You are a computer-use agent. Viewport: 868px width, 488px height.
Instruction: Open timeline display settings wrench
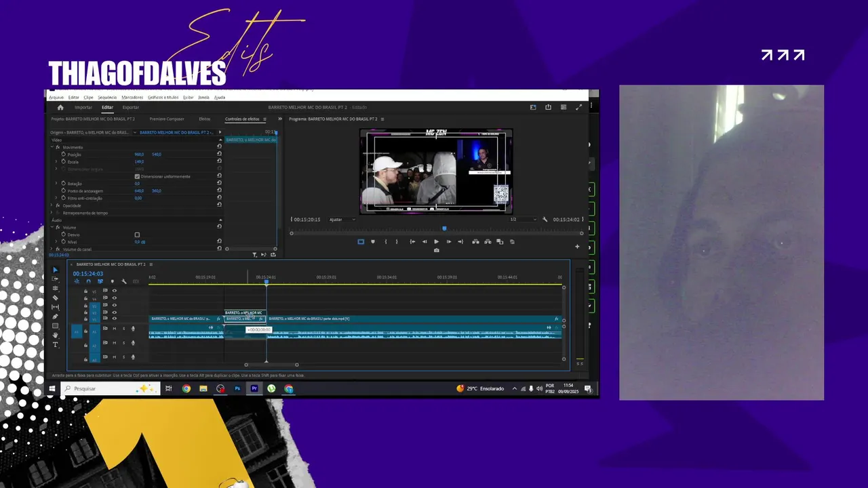[124, 281]
